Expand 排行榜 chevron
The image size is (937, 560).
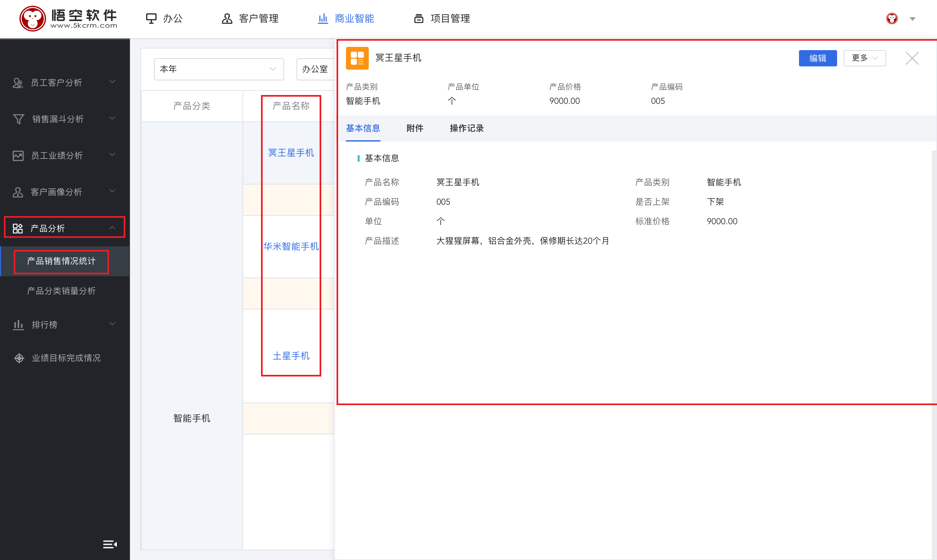112,324
